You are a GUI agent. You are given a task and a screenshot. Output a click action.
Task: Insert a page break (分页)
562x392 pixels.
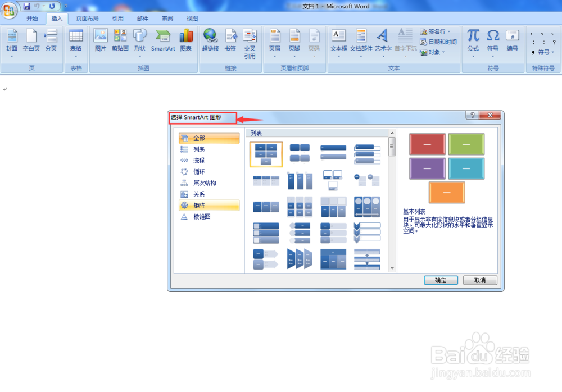point(51,40)
